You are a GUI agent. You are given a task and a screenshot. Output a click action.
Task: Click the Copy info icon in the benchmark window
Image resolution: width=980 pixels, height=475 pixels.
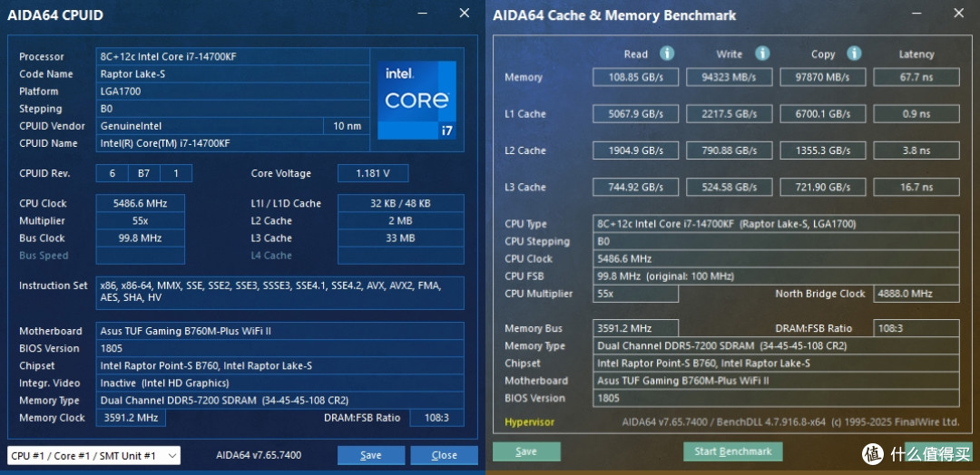point(854,53)
